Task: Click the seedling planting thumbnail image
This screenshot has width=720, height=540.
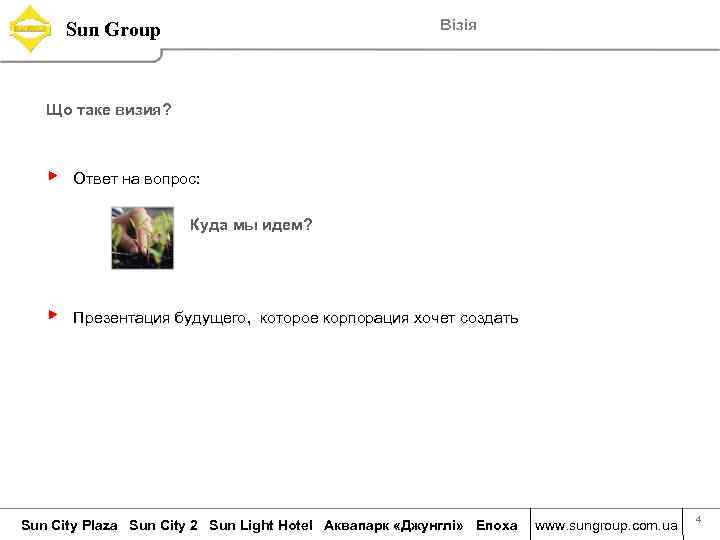Action: [x=142, y=238]
